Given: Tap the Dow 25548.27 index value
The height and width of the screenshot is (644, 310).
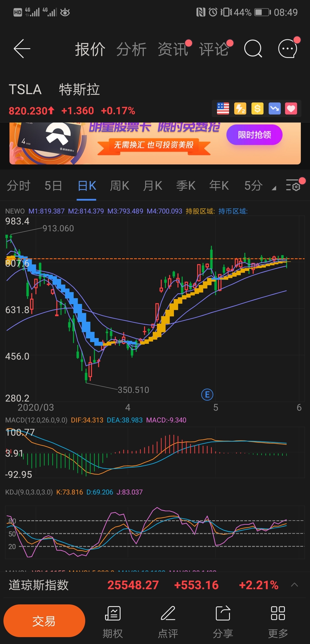Looking at the screenshot, I should (133, 585).
